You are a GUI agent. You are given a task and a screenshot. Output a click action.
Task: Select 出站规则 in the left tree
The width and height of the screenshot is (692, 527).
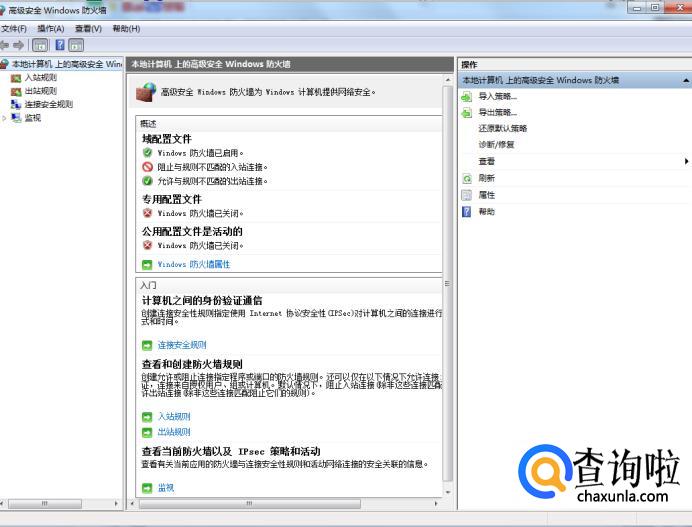pos(41,91)
